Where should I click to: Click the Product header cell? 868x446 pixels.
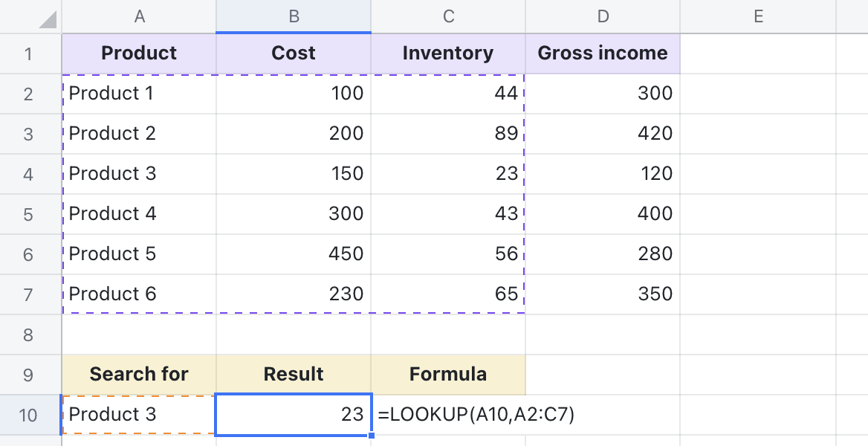tap(139, 53)
